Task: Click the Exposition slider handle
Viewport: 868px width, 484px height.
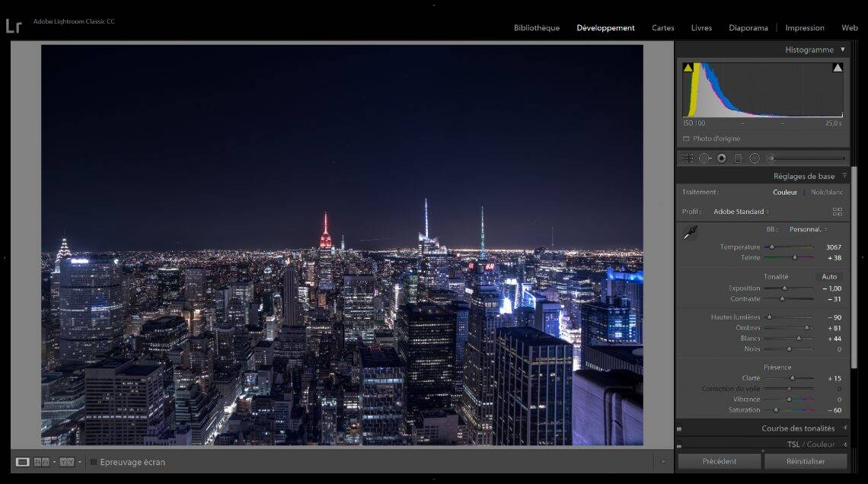Action: [x=784, y=288]
